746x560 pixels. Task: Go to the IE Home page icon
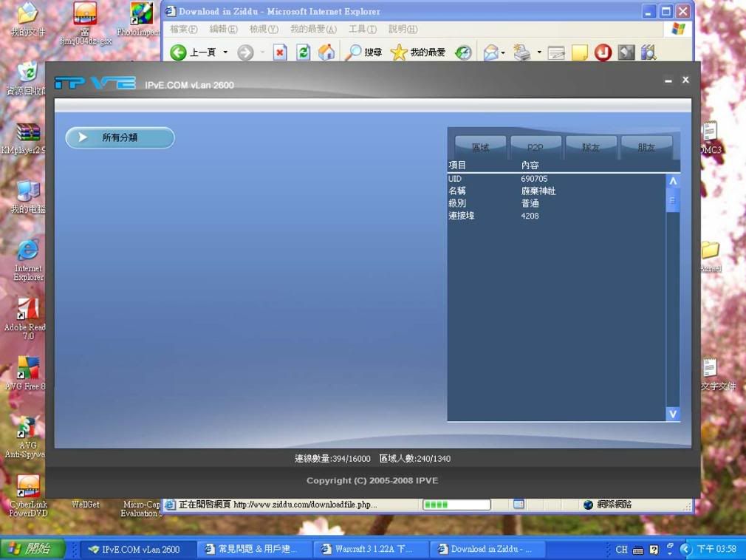point(326,52)
